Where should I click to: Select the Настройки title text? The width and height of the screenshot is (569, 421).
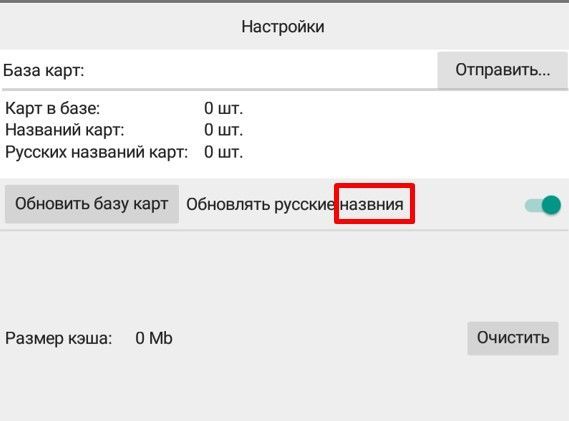283,27
